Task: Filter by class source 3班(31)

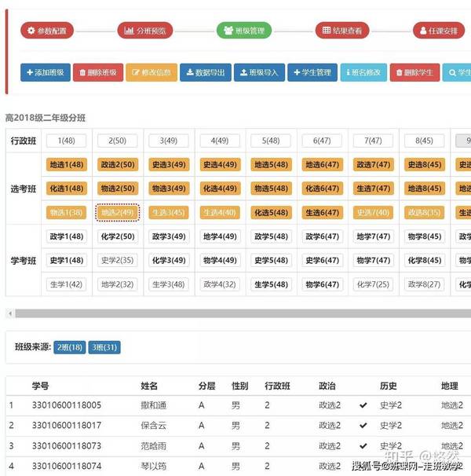Action: coord(104,347)
